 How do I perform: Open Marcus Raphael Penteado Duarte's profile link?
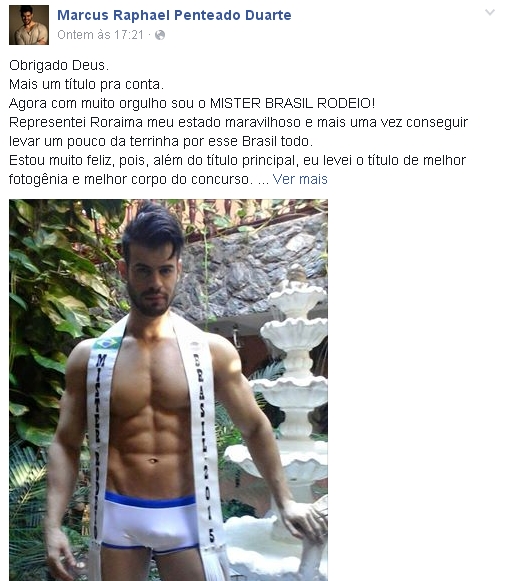click(174, 15)
